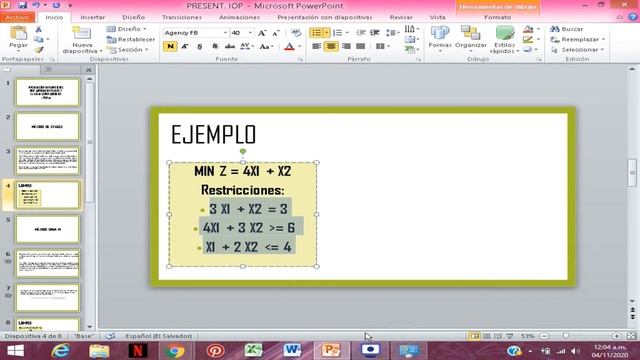Toggle strikethrough abc formatting

[x=230, y=47]
